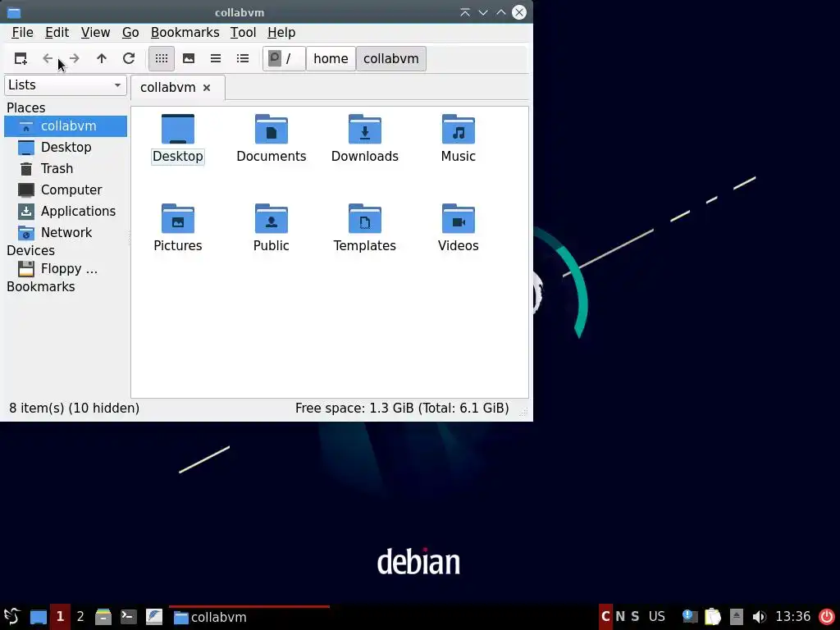Switch to detailed list view
The height and width of the screenshot is (630, 840).
[243, 58]
